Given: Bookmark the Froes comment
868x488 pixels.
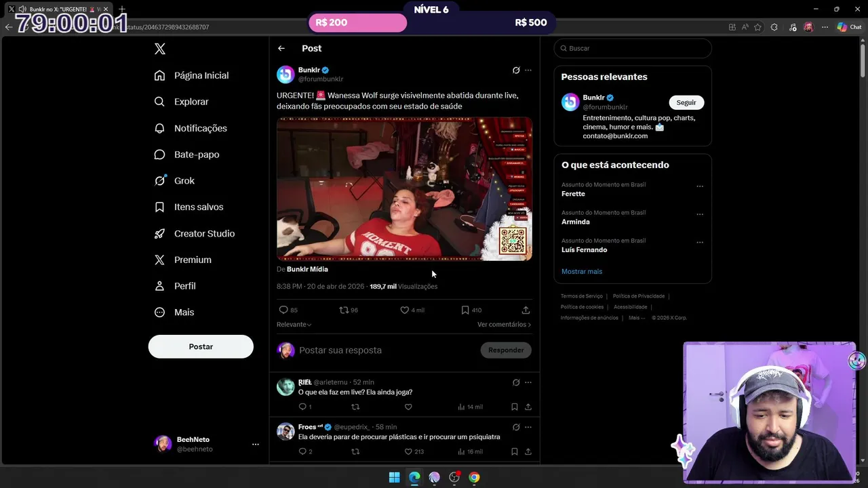Looking at the screenshot, I should [x=515, y=451].
